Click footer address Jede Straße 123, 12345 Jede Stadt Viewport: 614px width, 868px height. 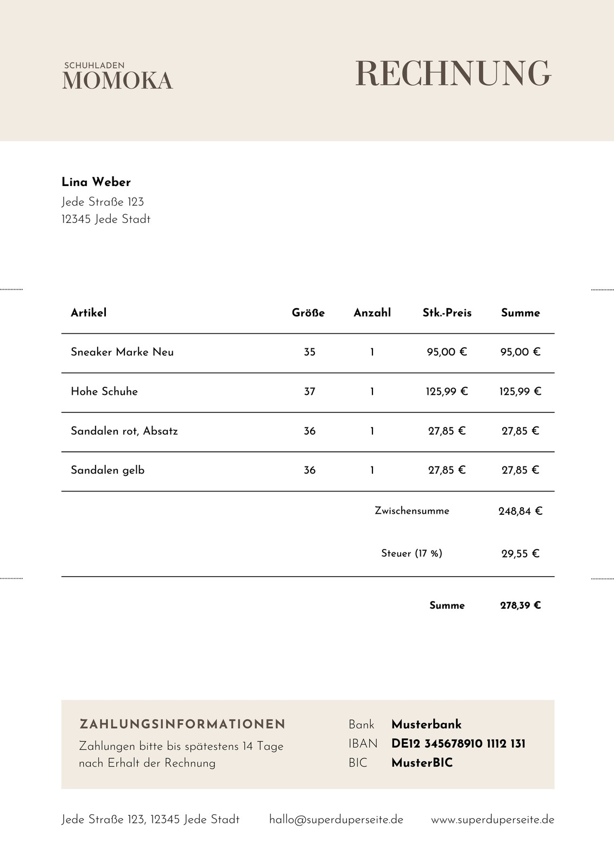pyautogui.click(x=150, y=820)
